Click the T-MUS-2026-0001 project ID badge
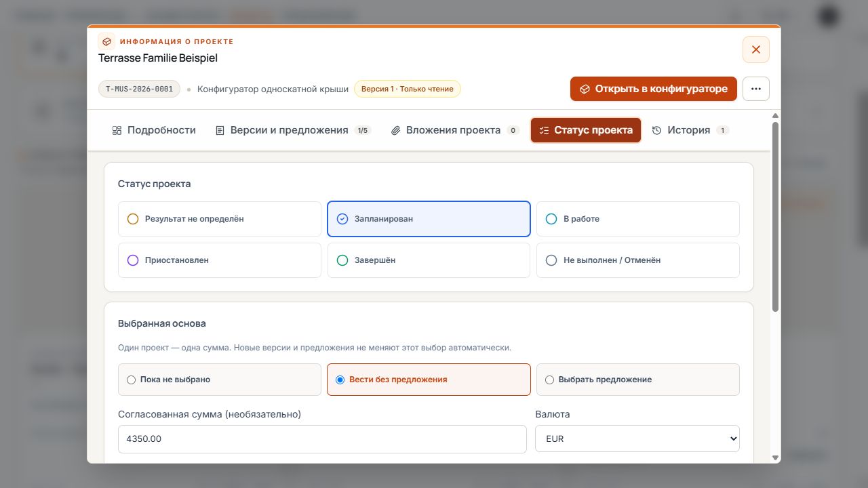The height and width of the screenshot is (488, 868). coord(139,89)
